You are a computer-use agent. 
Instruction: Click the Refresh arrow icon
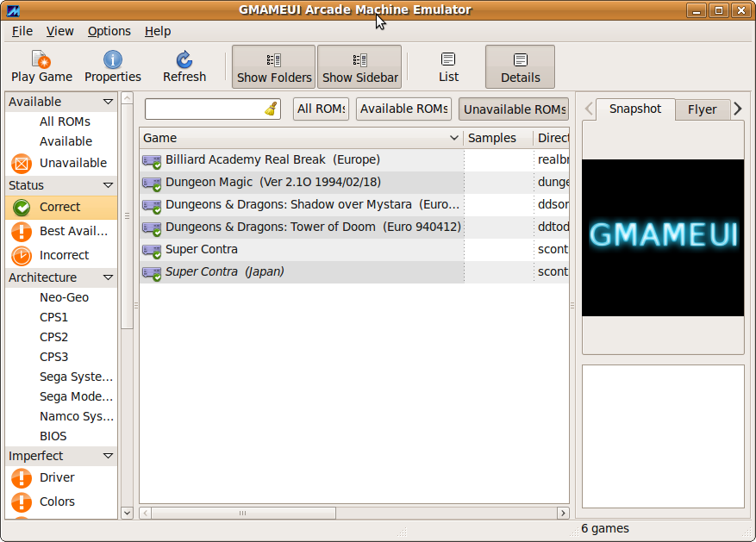pyautogui.click(x=184, y=59)
